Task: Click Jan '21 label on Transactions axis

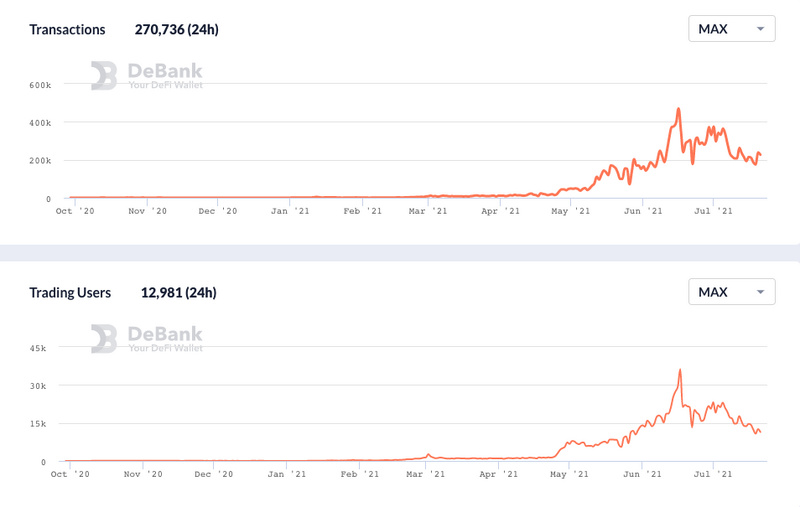Action: click(x=288, y=211)
